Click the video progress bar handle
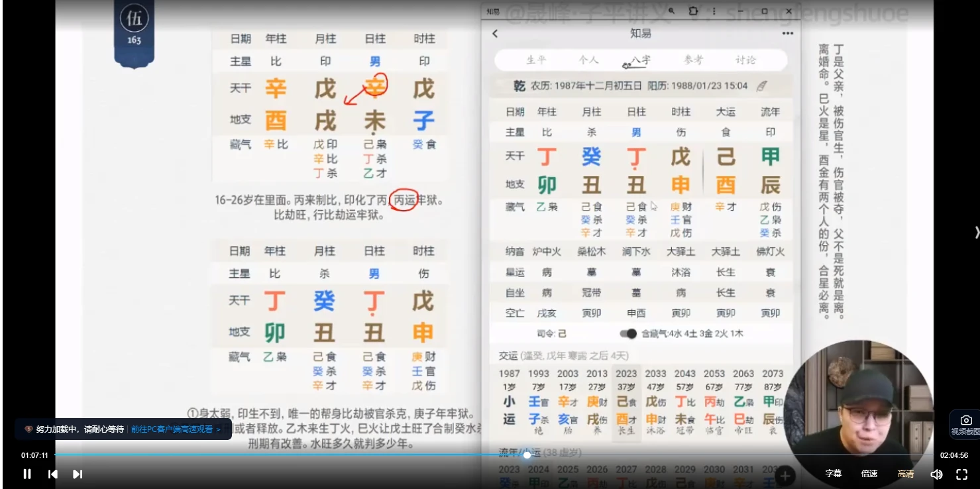980x489 pixels. pyautogui.click(x=527, y=455)
